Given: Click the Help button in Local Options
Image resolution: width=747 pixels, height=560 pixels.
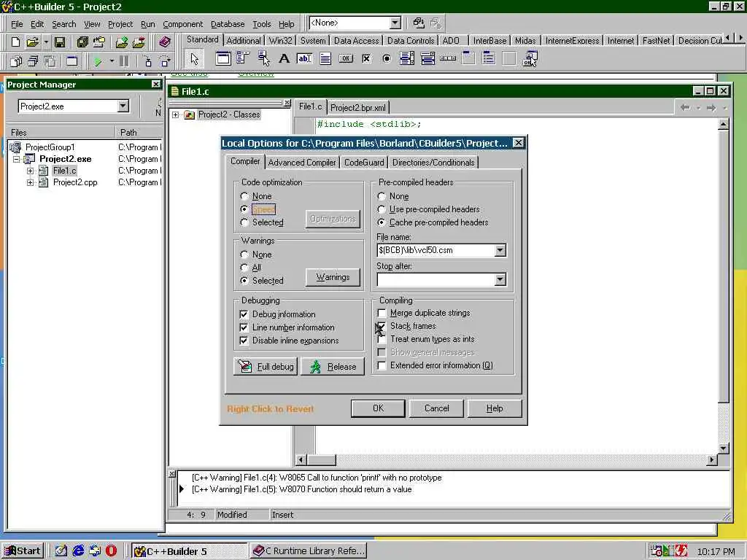Looking at the screenshot, I should (495, 408).
